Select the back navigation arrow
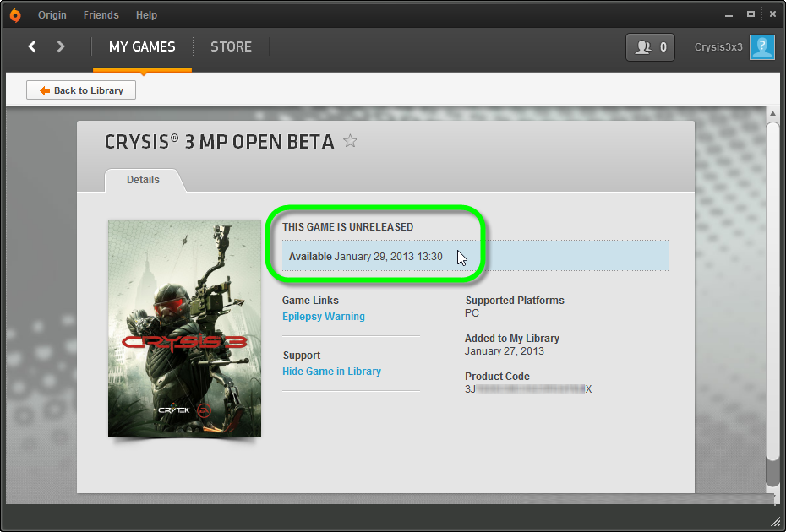The height and width of the screenshot is (532, 786). (31, 46)
